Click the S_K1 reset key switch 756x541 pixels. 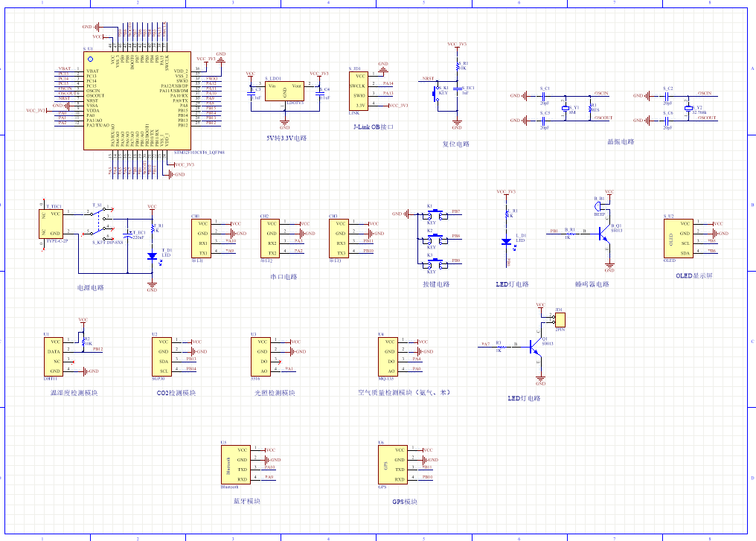(x=436, y=95)
